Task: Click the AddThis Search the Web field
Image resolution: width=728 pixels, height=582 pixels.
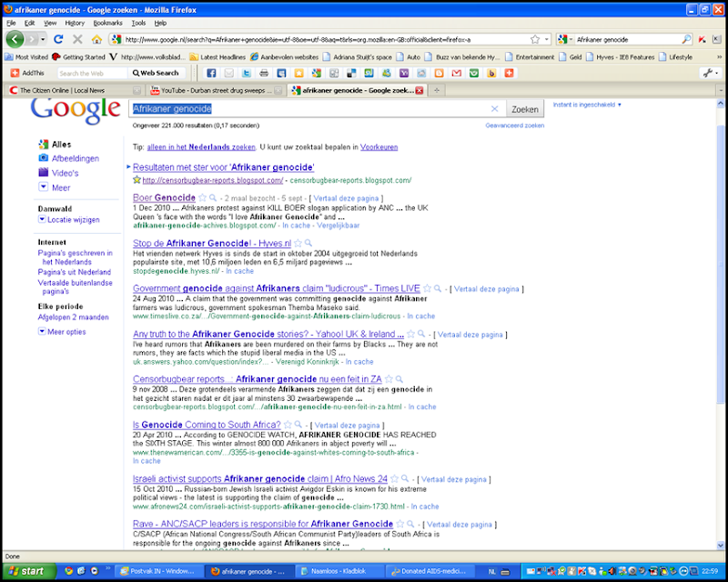Action: pos(92,73)
